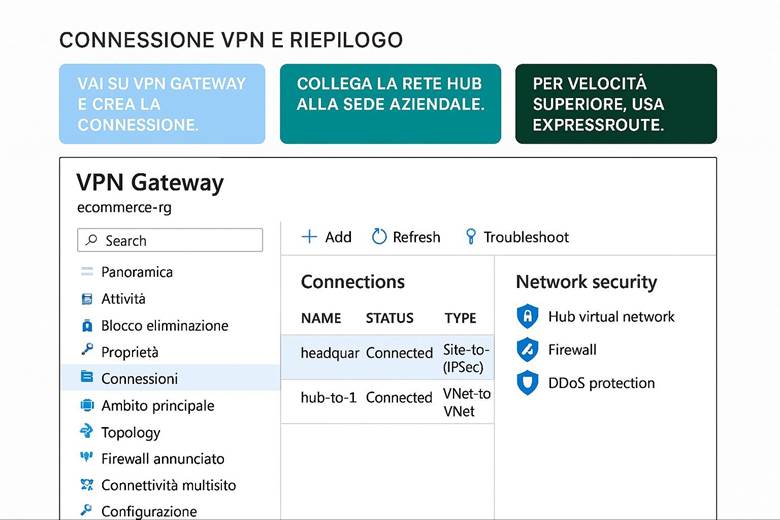Select Firewall annunciato menu entry
The width and height of the screenshot is (780, 520).
coord(162,459)
